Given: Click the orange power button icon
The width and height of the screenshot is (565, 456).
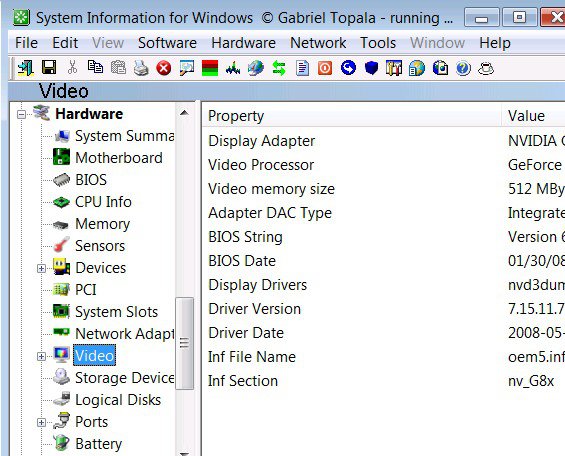Looking at the screenshot, I should tap(325, 68).
